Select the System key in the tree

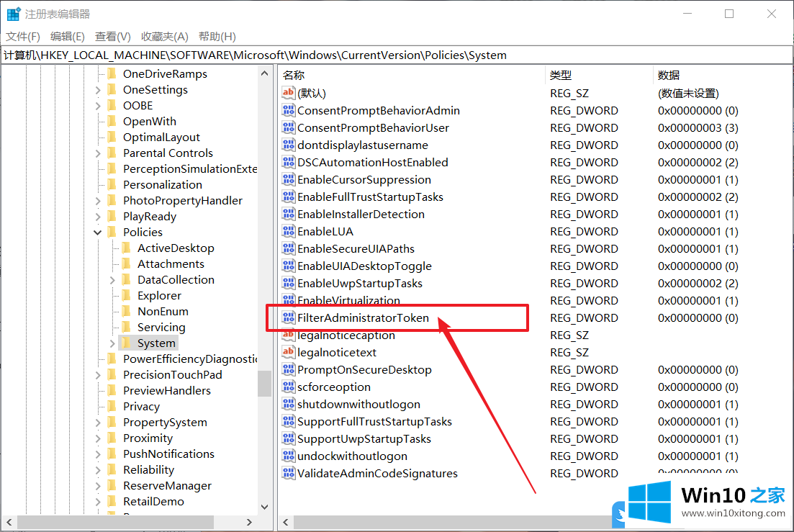pyautogui.click(x=156, y=343)
